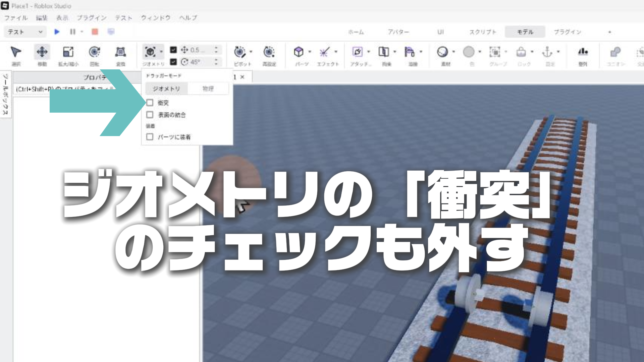Check the パーツに溶着 option

(150, 137)
